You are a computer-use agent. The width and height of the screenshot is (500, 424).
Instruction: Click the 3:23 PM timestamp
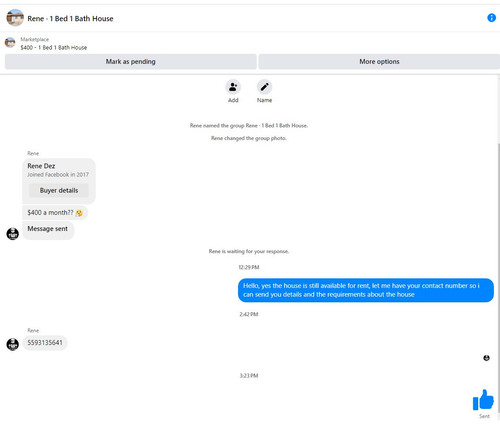[x=249, y=376]
